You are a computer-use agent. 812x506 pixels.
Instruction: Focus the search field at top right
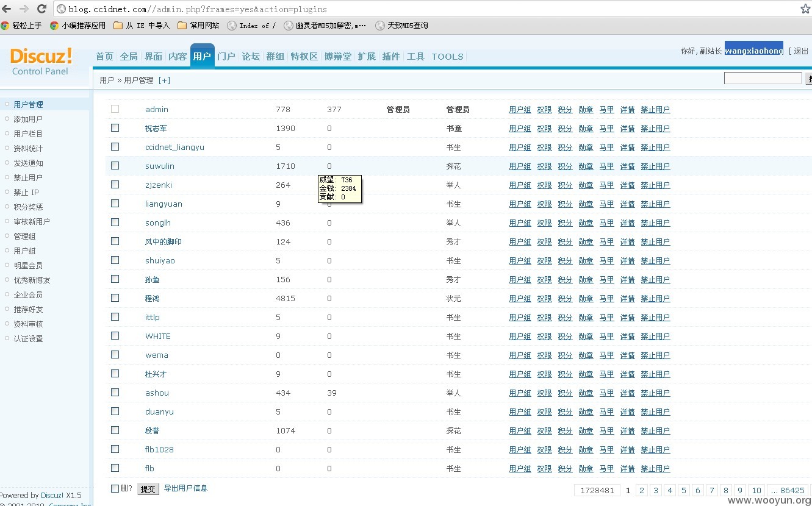click(763, 78)
